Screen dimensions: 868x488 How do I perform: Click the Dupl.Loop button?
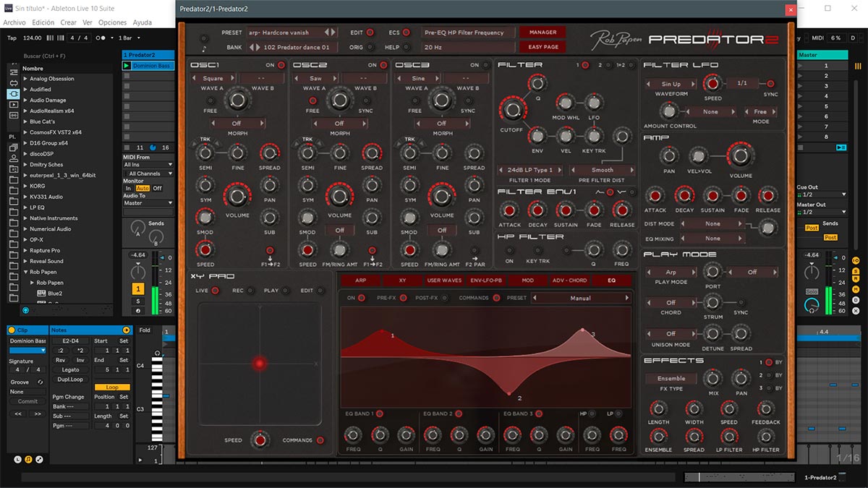pyautogui.click(x=70, y=379)
